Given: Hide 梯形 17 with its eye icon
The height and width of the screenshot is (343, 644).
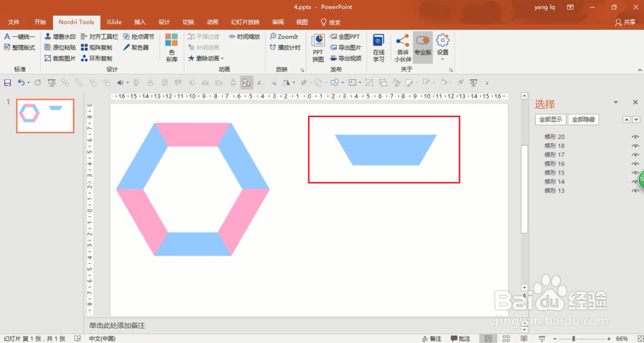Looking at the screenshot, I should tap(636, 155).
